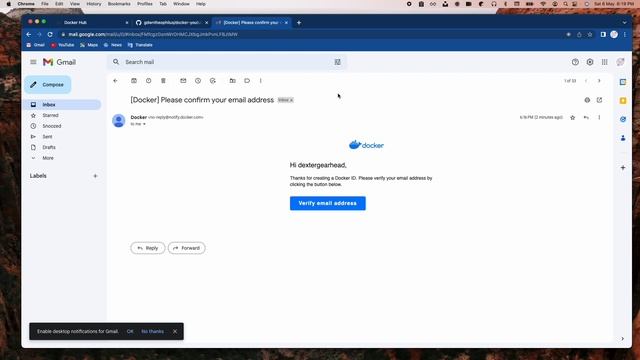Click OK on desktop notifications prompt
The image size is (640, 360).
pyautogui.click(x=130, y=331)
